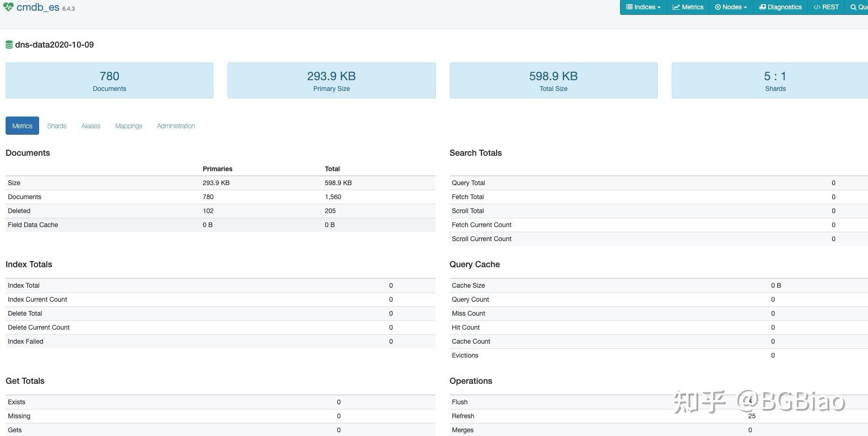Click the magnifier icon on the Query item
868x436 pixels.
(x=854, y=7)
